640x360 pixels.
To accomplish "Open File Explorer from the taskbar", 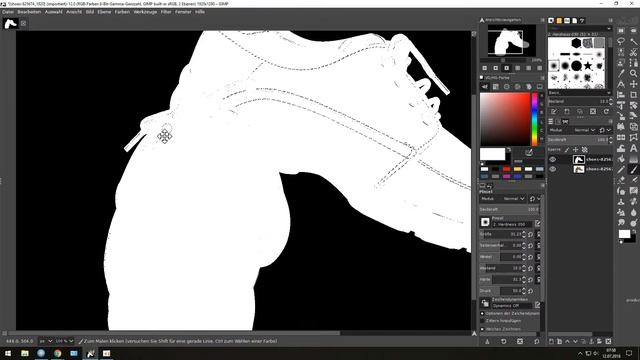I will pyautogui.click(x=25, y=353).
